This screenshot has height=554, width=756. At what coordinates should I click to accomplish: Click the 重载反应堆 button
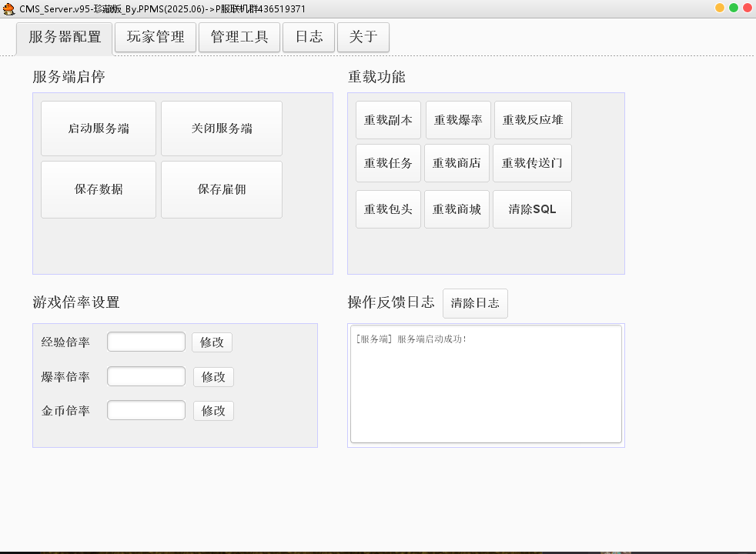coord(533,120)
